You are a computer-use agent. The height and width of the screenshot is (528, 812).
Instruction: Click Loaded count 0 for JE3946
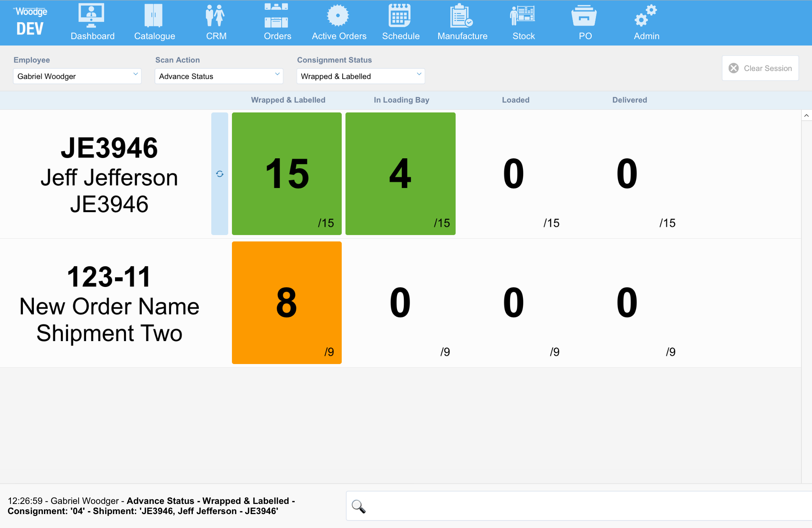coord(514,174)
